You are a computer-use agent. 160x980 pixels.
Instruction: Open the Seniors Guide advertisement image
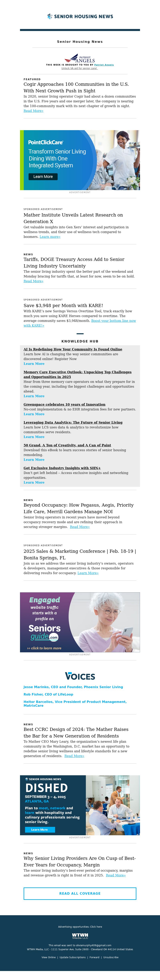(x=80, y=622)
